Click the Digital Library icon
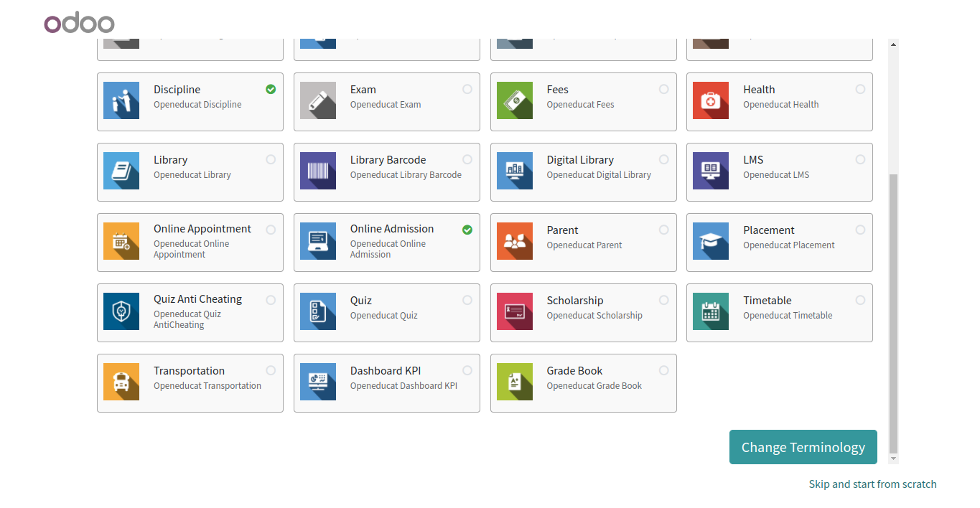Viewport: 980px width, 508px height. 515,171
